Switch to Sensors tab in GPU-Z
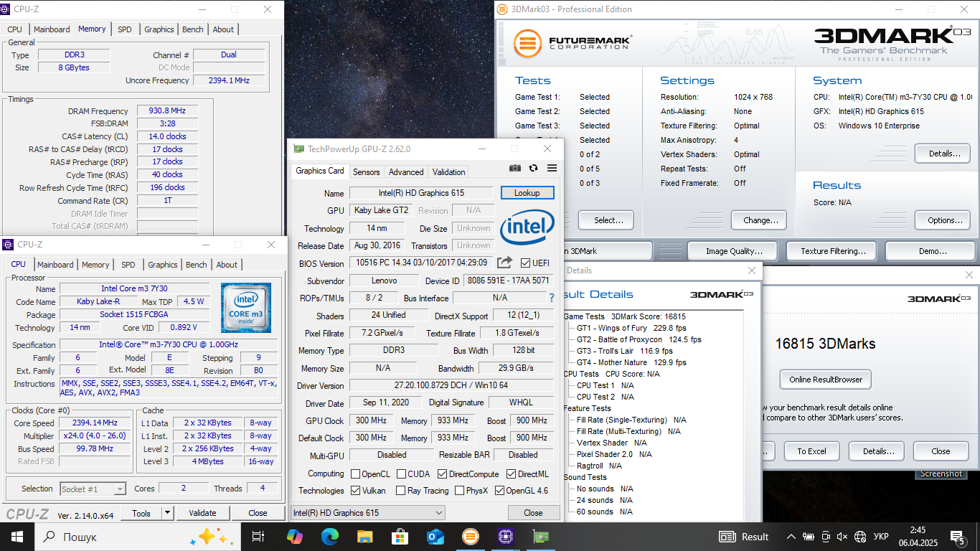 point(366,172)
